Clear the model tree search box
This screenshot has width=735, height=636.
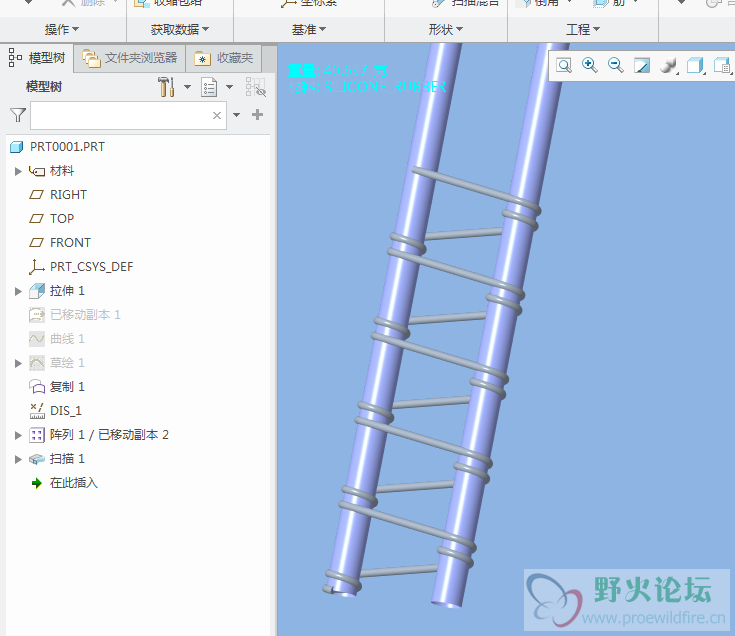(217, 115)
